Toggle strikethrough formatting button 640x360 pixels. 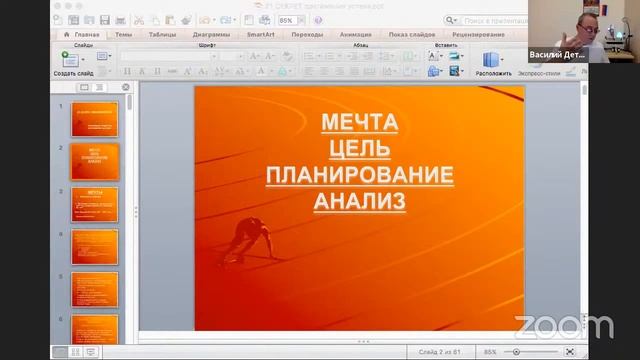172,71
